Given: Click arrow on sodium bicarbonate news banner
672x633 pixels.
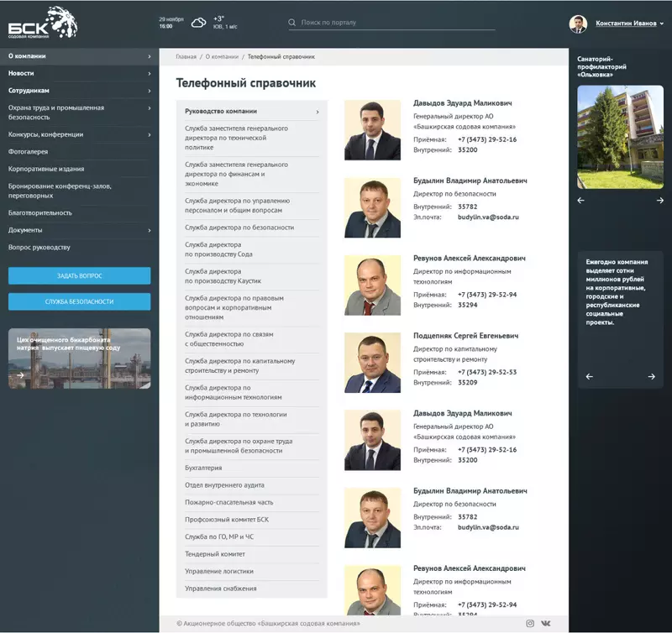Looking at the screenshot, I should 19,375.
